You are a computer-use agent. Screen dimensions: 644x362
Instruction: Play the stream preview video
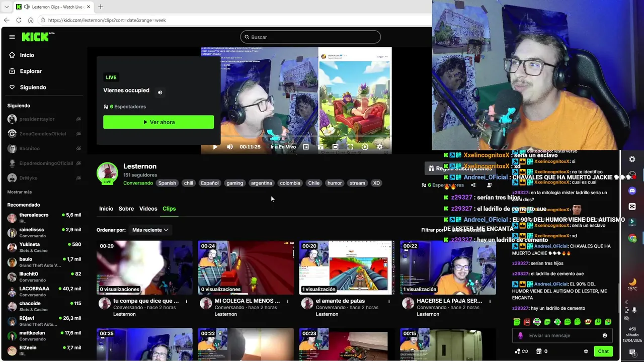[215, 147]
